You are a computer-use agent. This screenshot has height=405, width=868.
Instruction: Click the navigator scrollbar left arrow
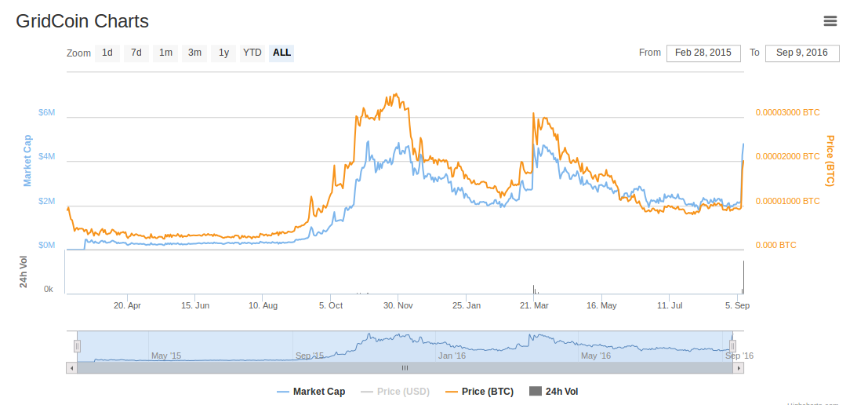click(71, 368)
